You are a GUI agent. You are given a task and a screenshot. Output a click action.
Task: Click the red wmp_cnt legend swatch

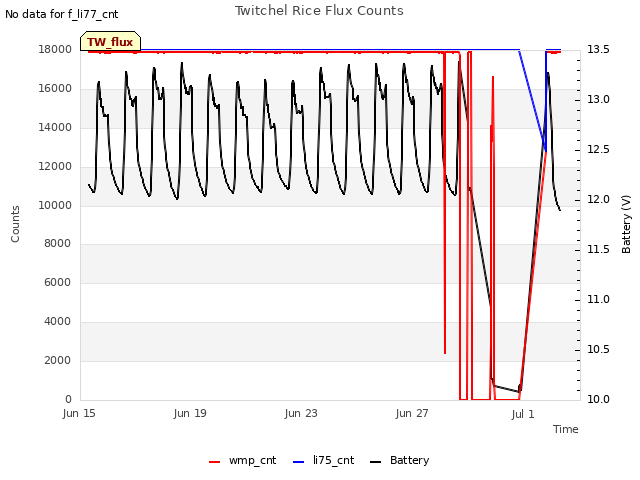tap(214, 462)
